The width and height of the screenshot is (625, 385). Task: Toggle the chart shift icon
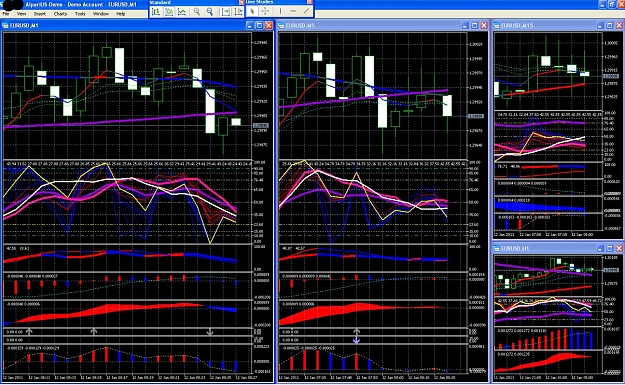pyautogui.click(x=238, y=12)
